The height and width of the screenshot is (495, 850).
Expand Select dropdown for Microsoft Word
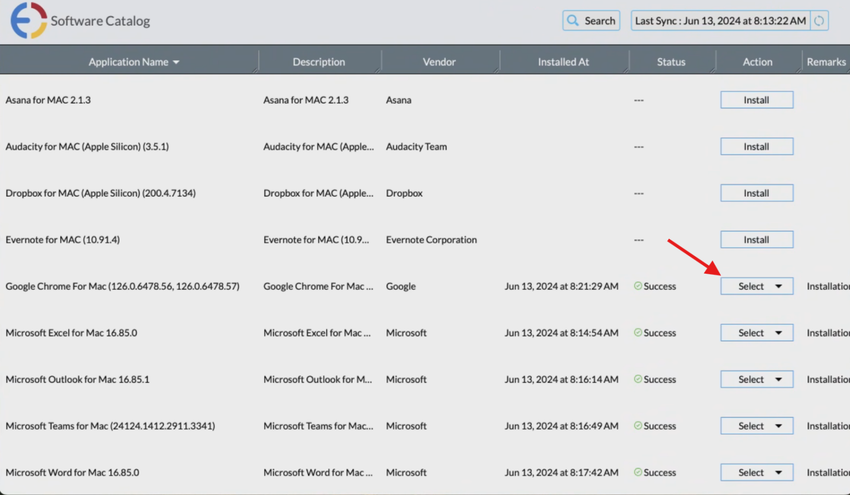coord(757,473)
